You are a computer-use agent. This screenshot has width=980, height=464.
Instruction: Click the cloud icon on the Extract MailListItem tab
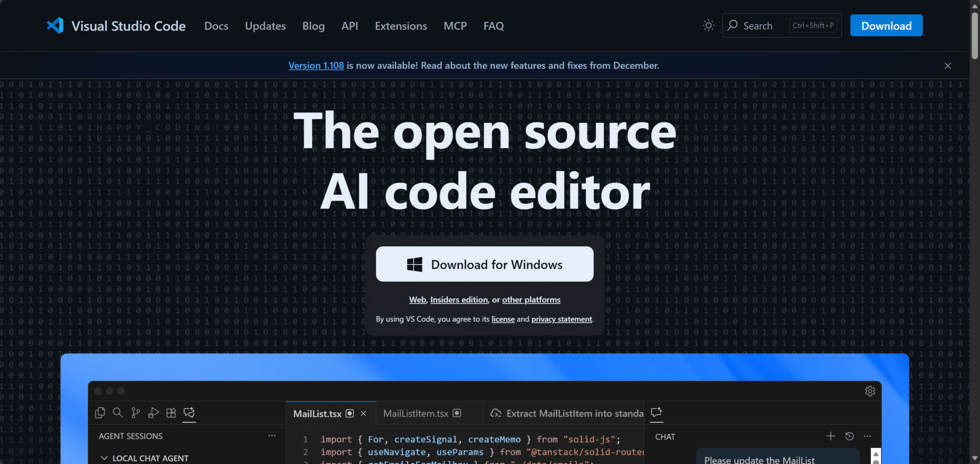(496, 413)
